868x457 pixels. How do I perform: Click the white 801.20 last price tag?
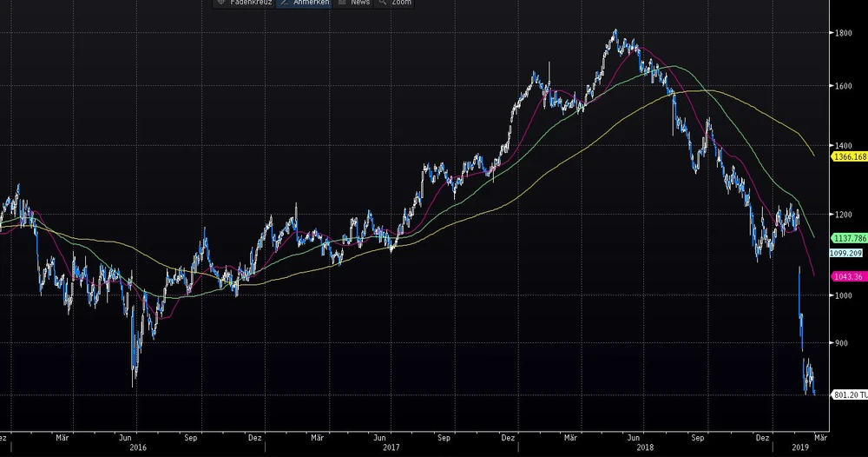849,394
